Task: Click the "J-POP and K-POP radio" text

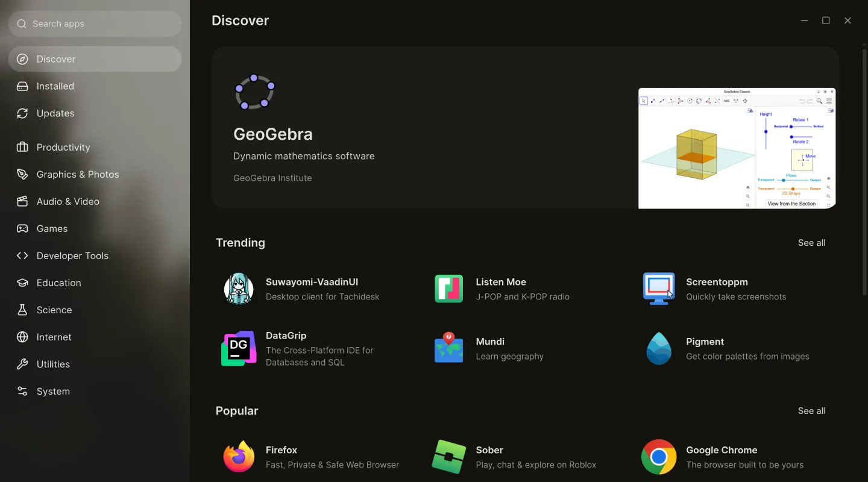Action: click(523, 296)
